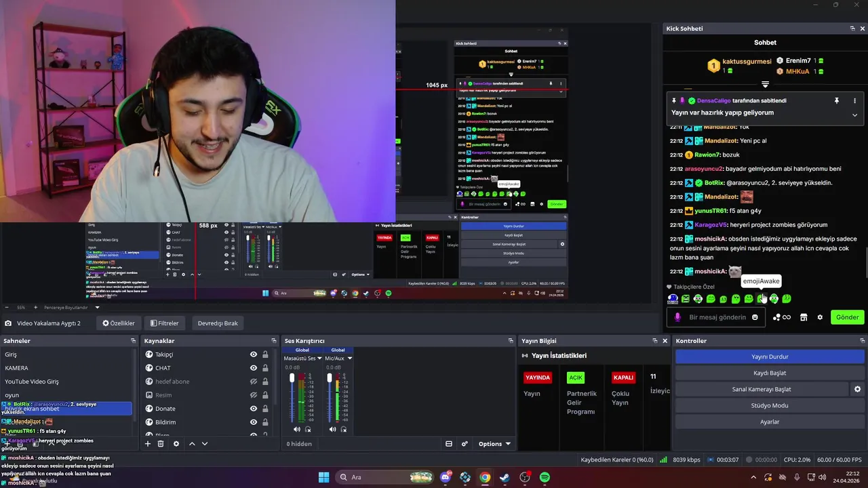
Task: Expand the pinned message chevron
Action: 854,115
